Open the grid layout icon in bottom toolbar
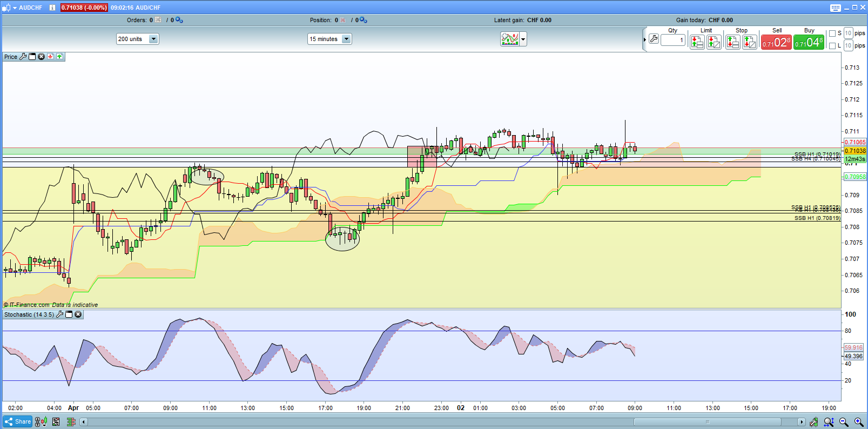This screenshot has width=868, height=429. tap(71, 422)
